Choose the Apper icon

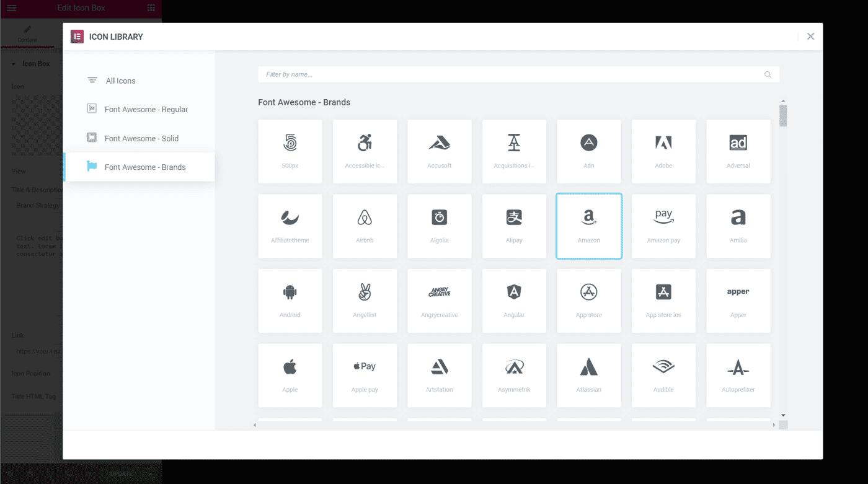[738, 301]
